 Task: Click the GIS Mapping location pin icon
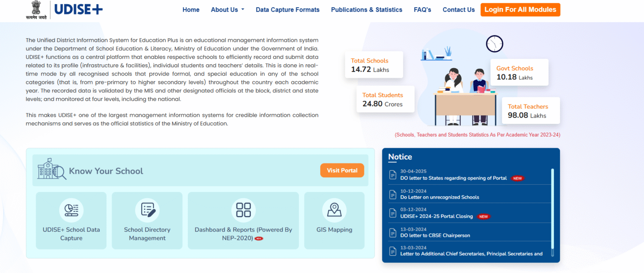(334, 210)
